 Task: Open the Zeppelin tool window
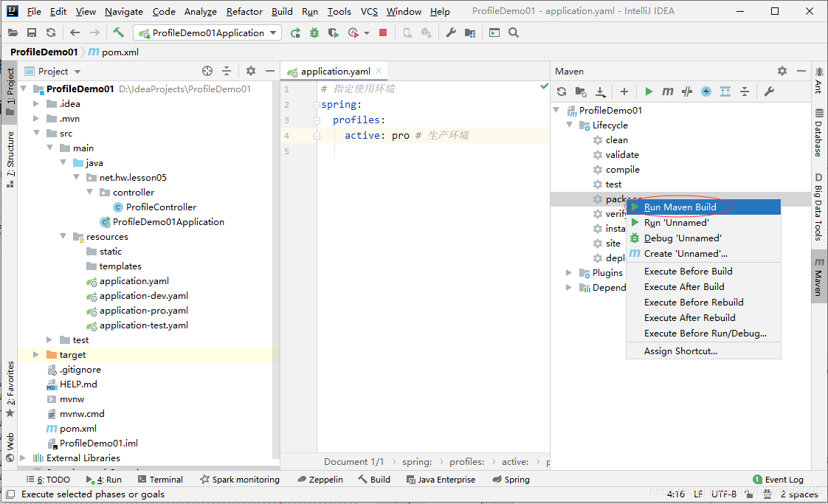click(x=320, y=479)
